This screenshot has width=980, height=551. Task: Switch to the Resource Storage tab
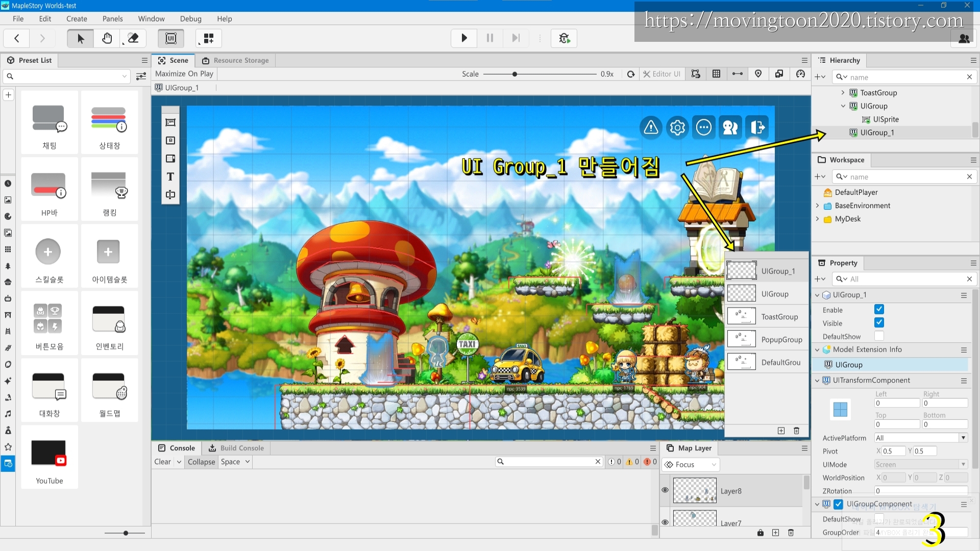235,60
